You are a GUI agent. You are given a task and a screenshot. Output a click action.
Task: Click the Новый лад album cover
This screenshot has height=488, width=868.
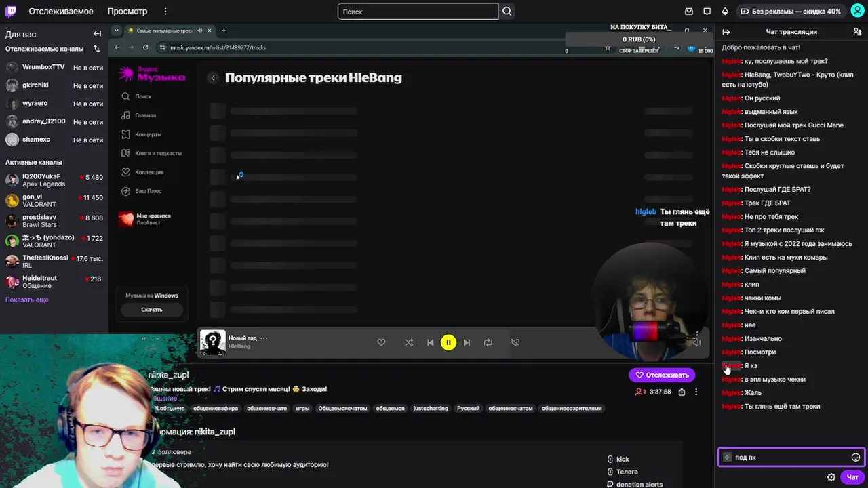212,342
